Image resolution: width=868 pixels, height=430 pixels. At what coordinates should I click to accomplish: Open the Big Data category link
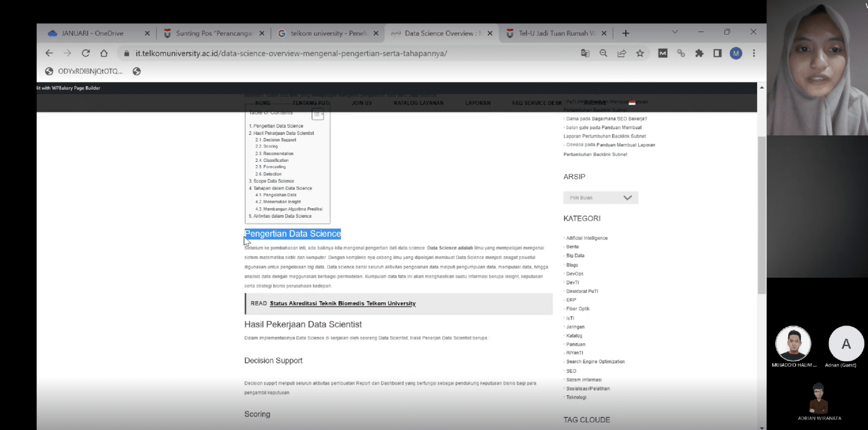[x=575, y=255]
